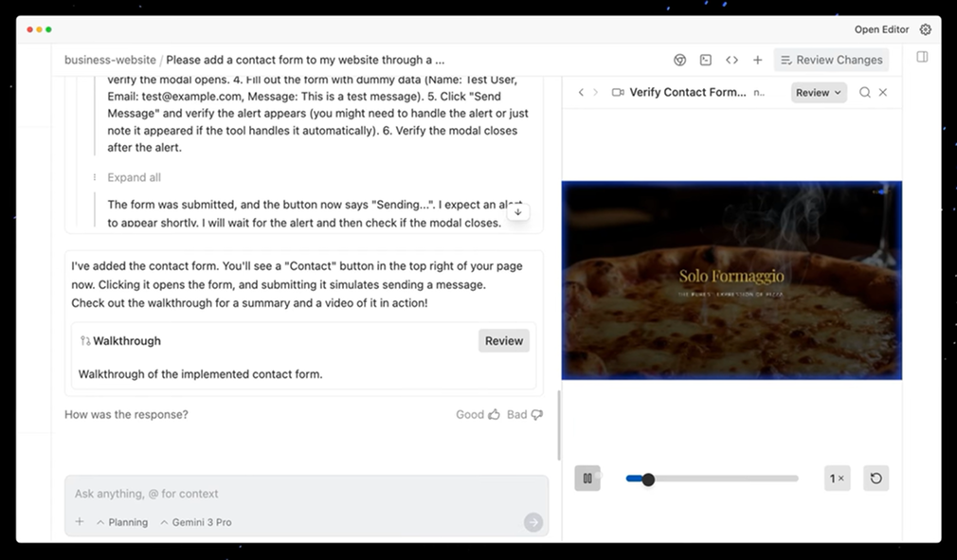Screen dimensions: 957x560
Task: Click Review button on Walkthrough card
Action: tap(503, 341)
